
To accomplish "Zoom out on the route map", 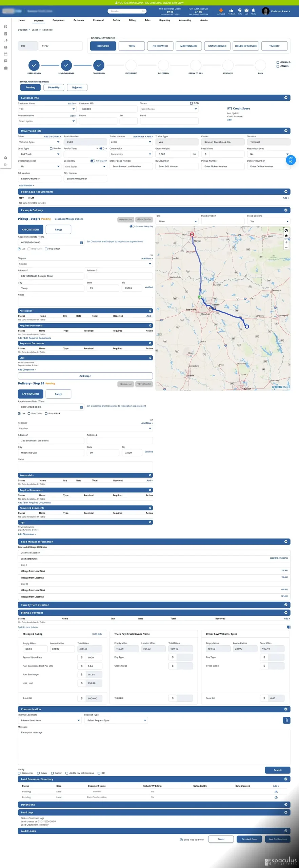I will [286, 247].
